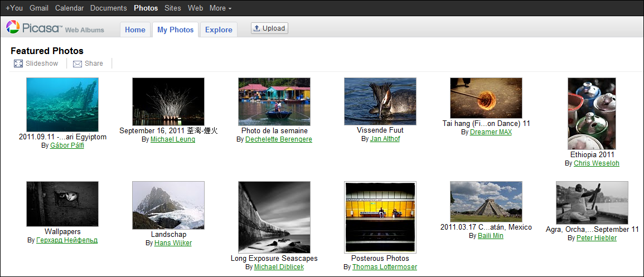View the Long Exposure Seascapes thumbnail
Viewport: 644px width, 277px height.
click(x=274, y=217)
